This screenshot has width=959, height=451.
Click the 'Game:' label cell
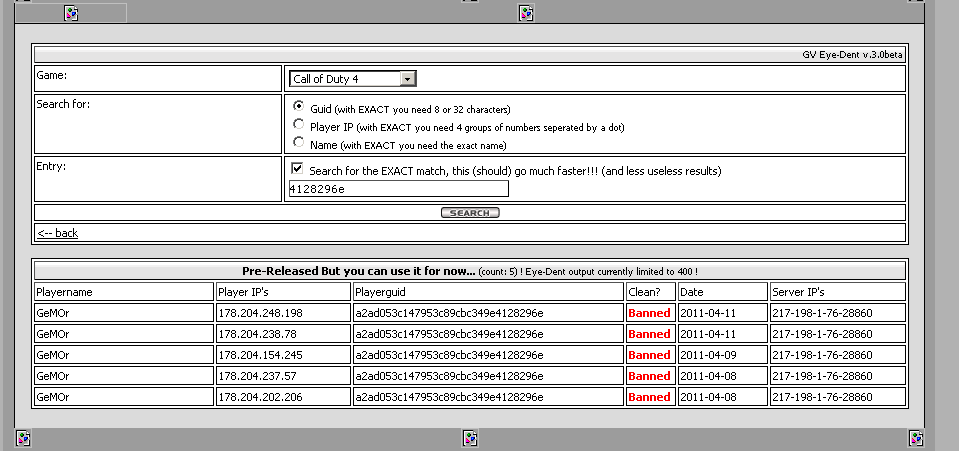[158, 79]
